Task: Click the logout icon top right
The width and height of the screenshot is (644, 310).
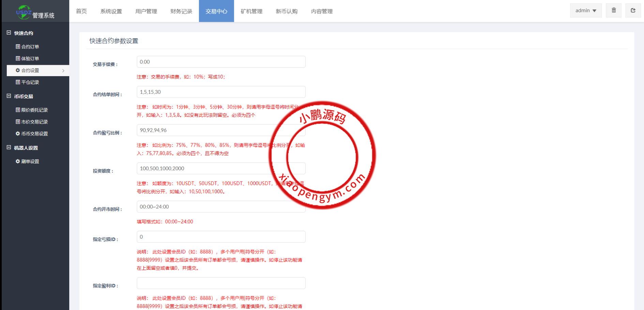Action: (633, 10)
